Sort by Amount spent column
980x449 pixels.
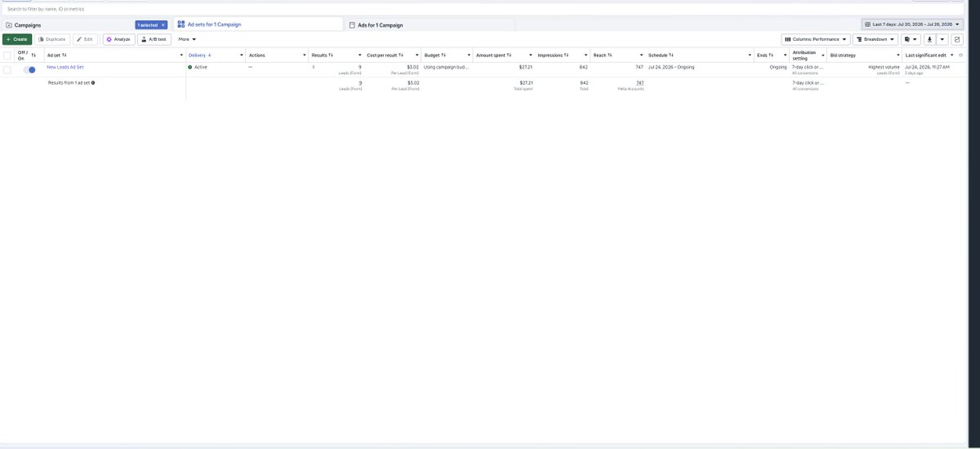click(x=493, y=55)
